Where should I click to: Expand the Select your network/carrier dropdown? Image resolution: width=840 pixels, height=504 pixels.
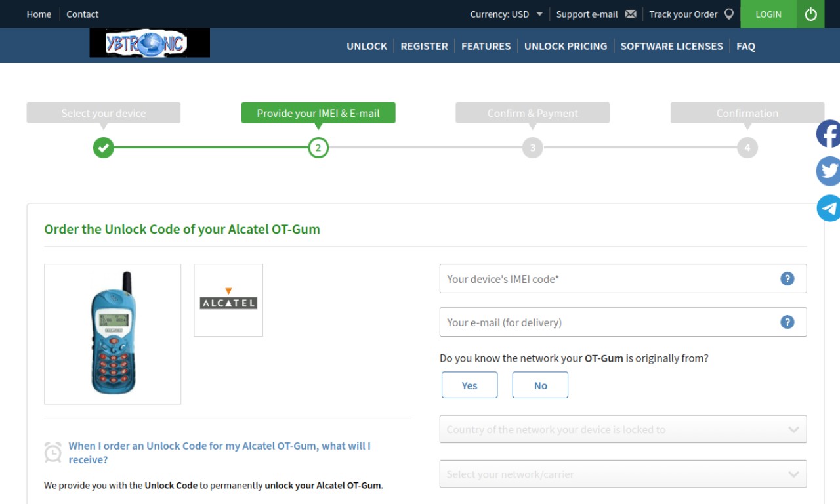[623, 474]
